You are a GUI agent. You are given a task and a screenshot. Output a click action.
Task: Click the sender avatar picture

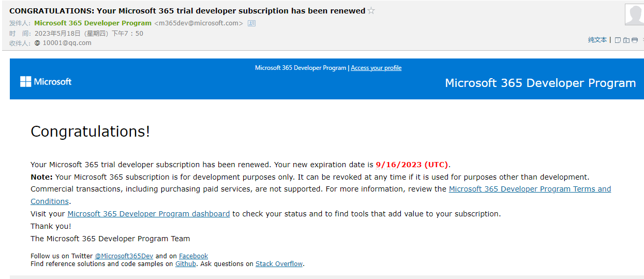pyautogui.click(x=634, y=14)
